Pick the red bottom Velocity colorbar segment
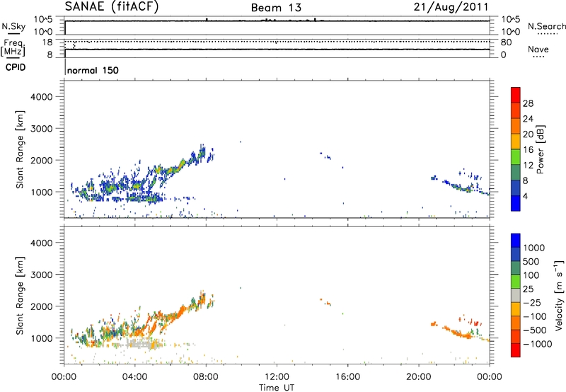566x392 pixels. [516, 350]
